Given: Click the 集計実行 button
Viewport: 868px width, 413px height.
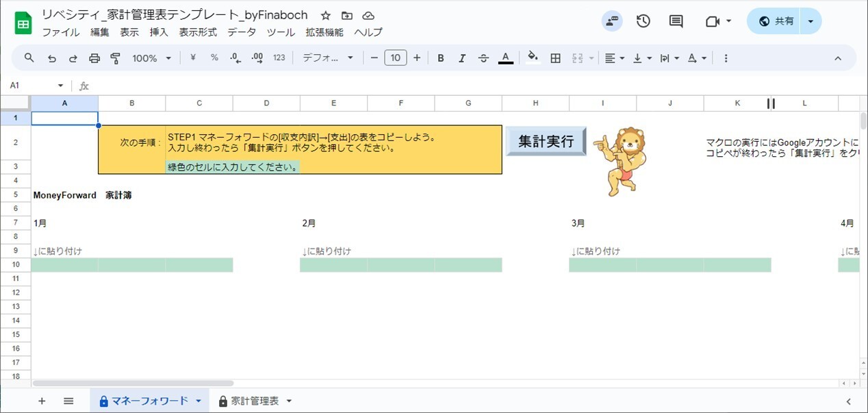Looking at the screenshot, I should [546, 141].
